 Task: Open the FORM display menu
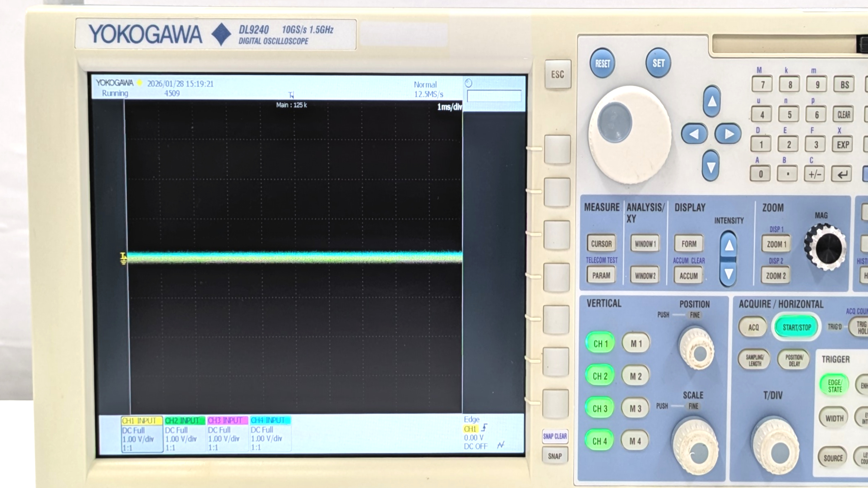click(x=689, y=244)
